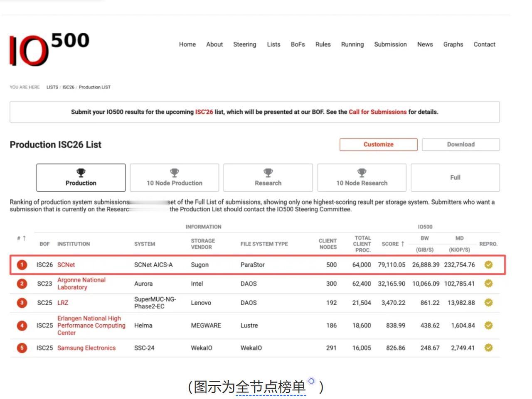Open the Erlangen National High Performance Computing Center link

(x=91, y=326)
